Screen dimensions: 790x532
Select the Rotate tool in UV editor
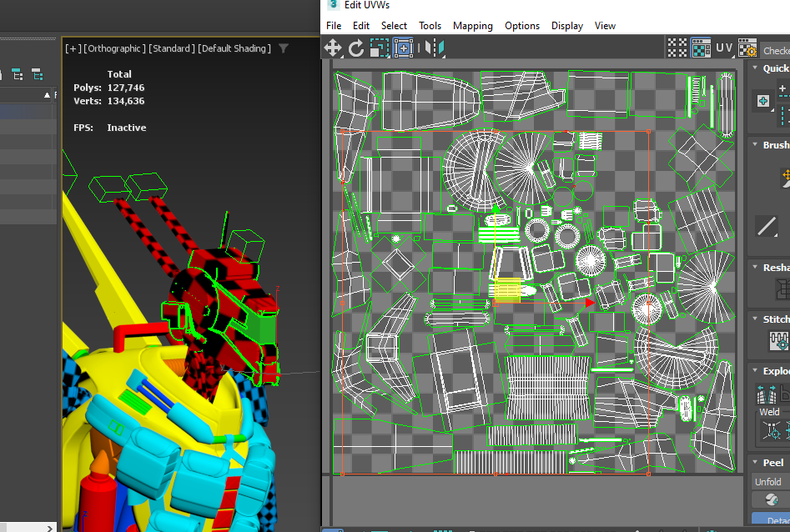(356, 48)
